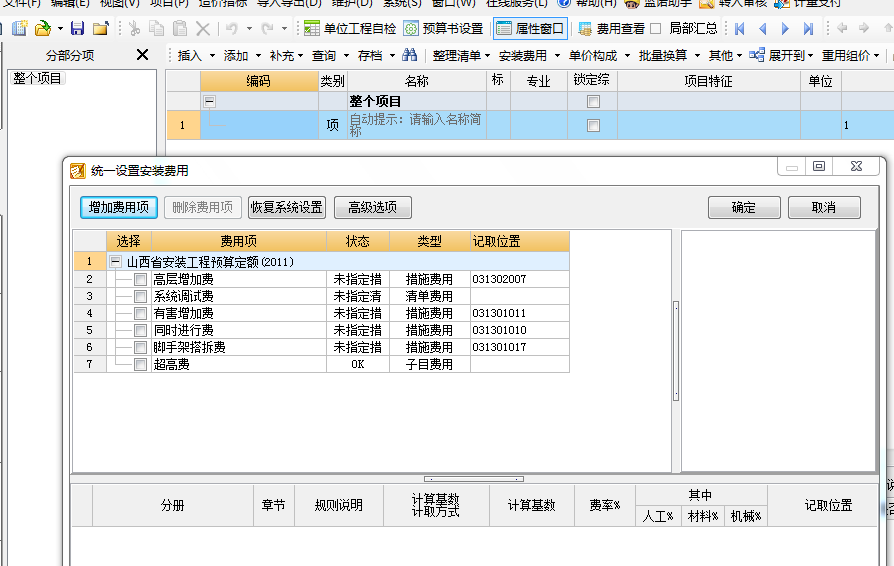Viewport: 894px width, 566px height.
Task: Click the new project icon
Action: pyautogui.click(x=19, y=28)
